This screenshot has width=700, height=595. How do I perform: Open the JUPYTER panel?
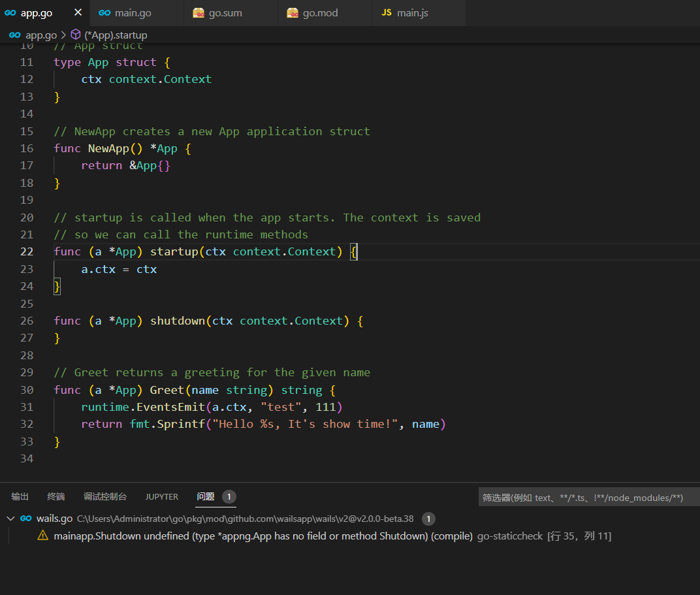(161, 496)
